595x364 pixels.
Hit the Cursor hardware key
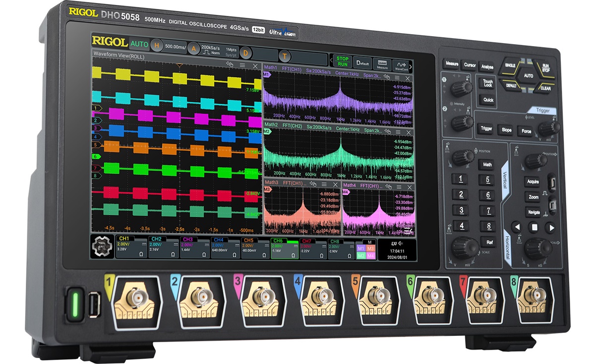coord(470,65)
